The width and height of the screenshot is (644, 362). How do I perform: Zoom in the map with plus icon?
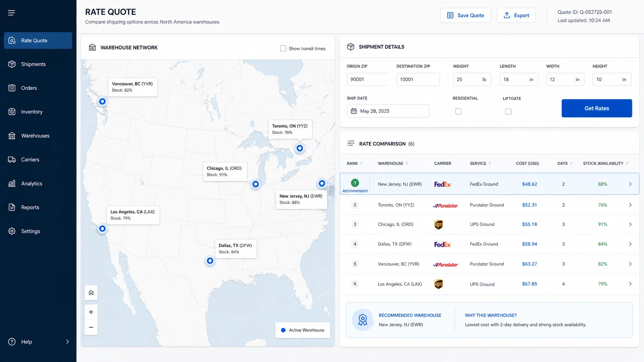pyautogui.click(x=91, y=312)
